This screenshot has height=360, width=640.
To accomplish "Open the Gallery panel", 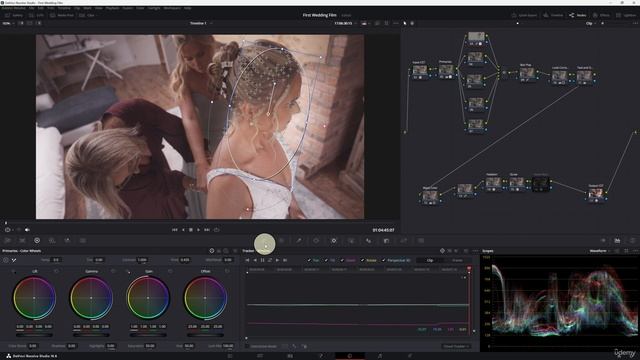I will tap(14, 15).
